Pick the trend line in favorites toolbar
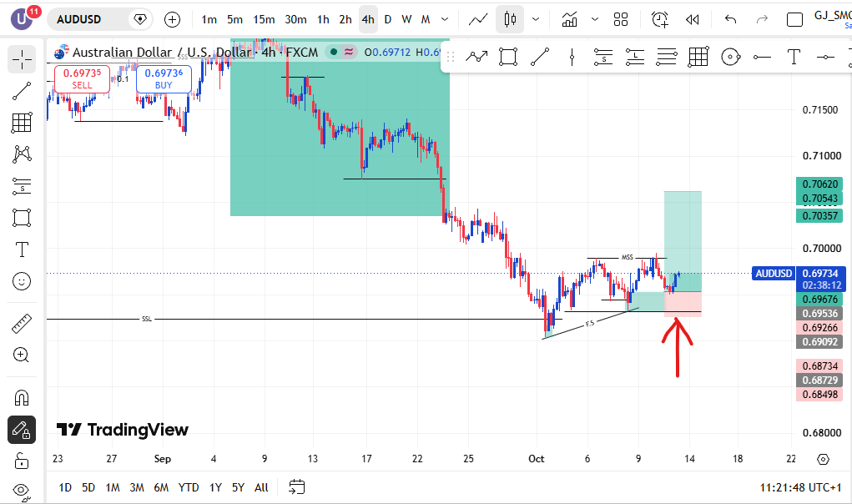 point(540,57)
